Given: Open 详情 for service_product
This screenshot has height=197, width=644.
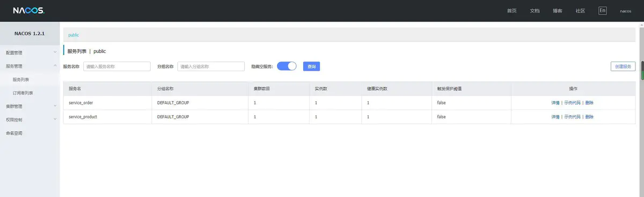Looking at the screenshot, I should [x=555, y=116].
